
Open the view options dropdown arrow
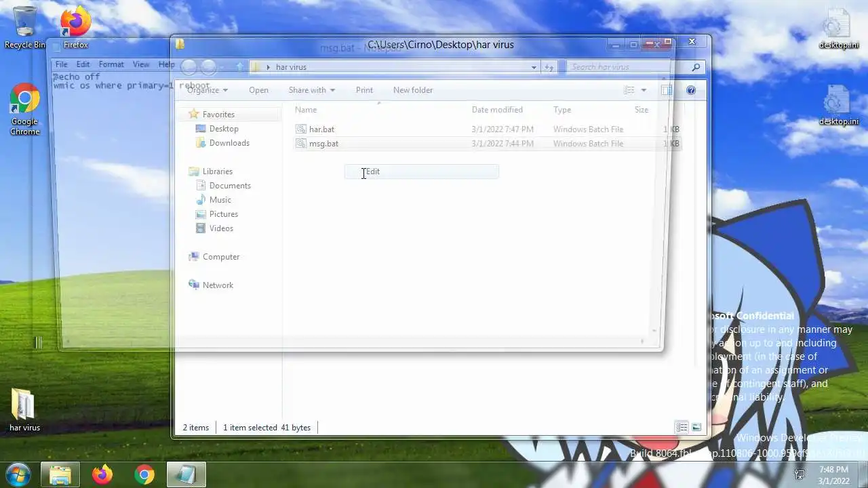[644, 90]
